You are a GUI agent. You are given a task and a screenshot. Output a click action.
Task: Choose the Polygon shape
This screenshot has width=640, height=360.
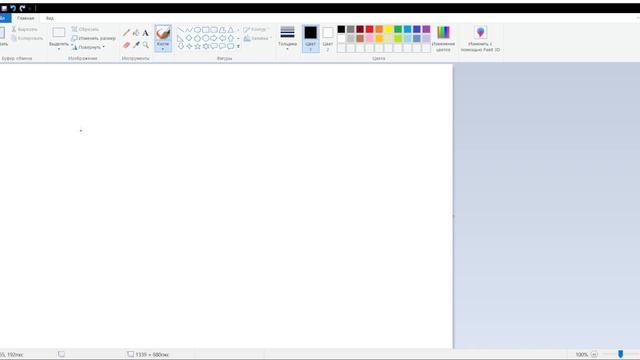pos(222,30)
